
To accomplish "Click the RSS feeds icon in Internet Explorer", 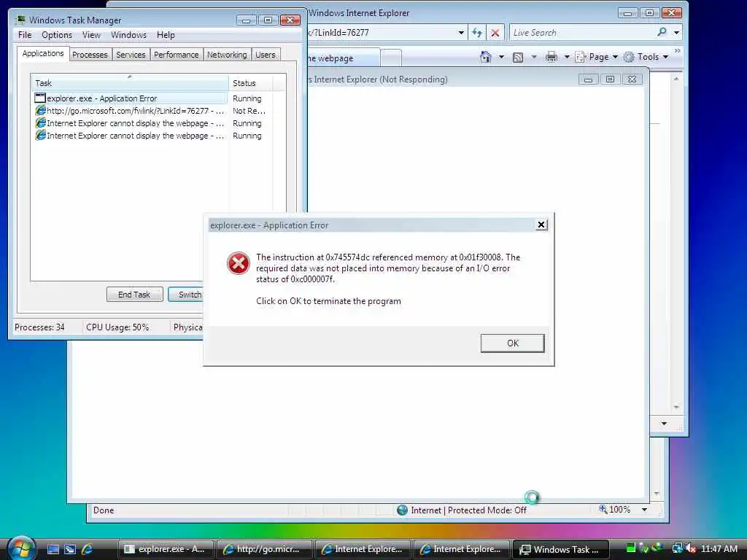I will click(518, 58).
